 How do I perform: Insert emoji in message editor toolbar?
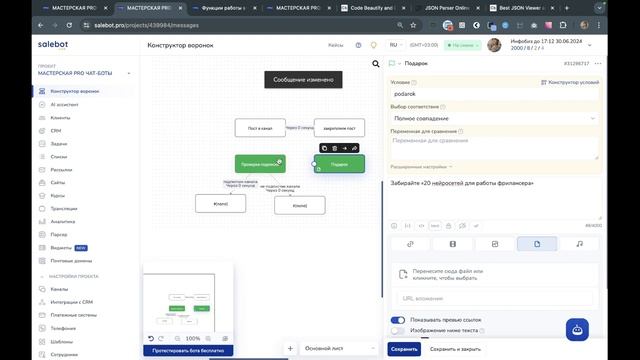coord(394,226)
